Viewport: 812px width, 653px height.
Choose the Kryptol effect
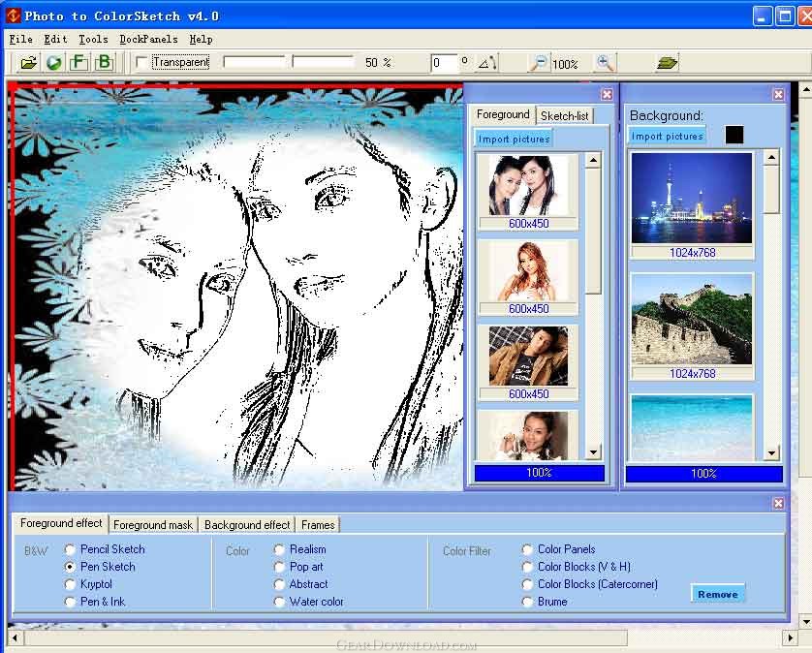(70, 584)
